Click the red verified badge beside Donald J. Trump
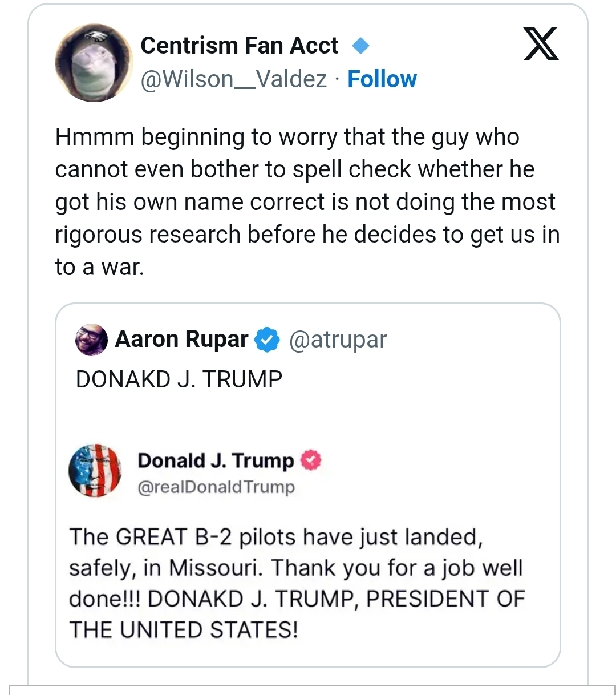The height and width of the screenshot is (695, 616). click(311, 460)
